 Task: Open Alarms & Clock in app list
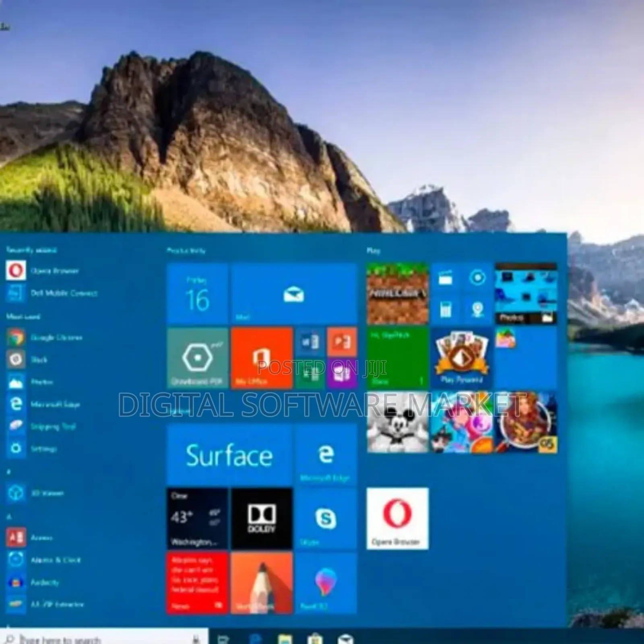tap(43, 559)
